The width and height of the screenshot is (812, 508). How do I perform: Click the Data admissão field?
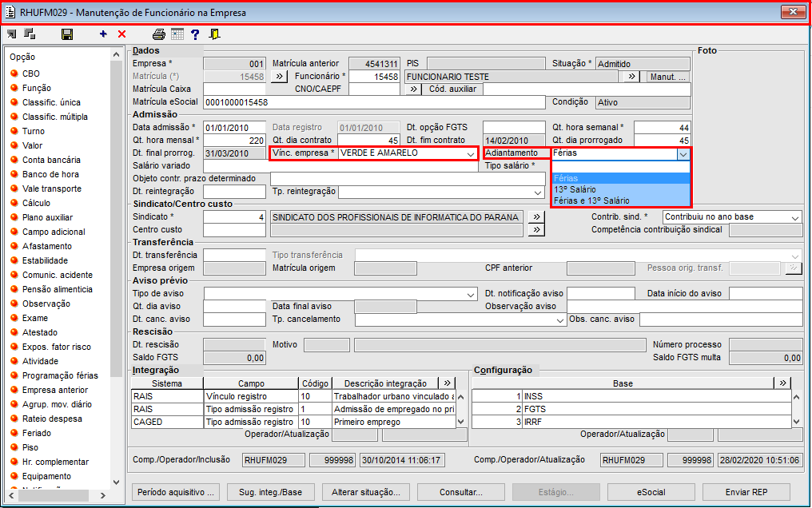point(235,128)
